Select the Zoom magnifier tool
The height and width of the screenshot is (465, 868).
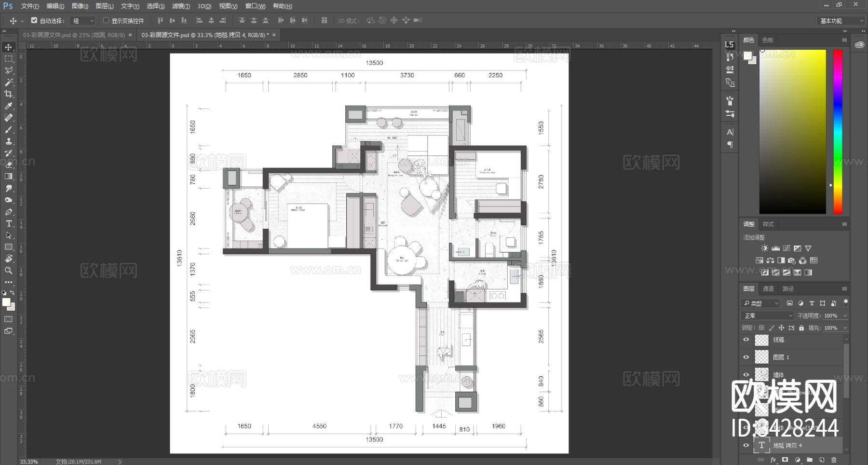pyautogui.click(x=9, y=271)
